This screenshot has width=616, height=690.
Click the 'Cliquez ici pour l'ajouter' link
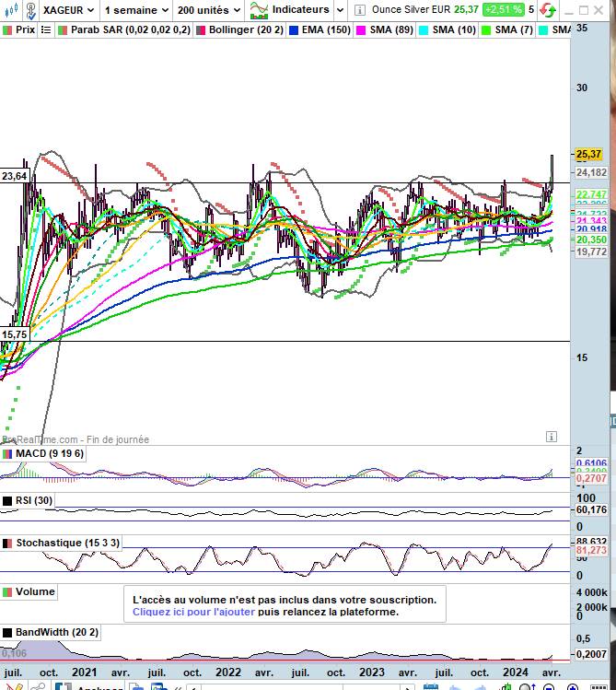(x=193, y=612)
